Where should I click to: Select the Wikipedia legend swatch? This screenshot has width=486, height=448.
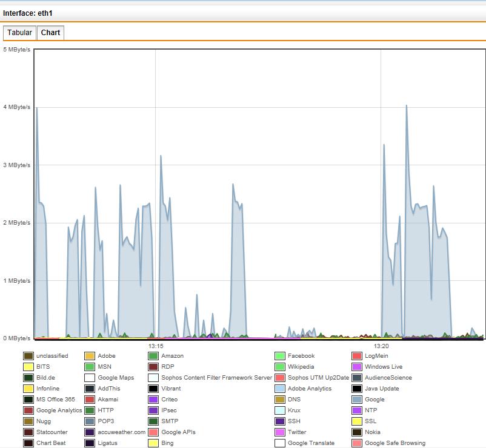(279, 367)
